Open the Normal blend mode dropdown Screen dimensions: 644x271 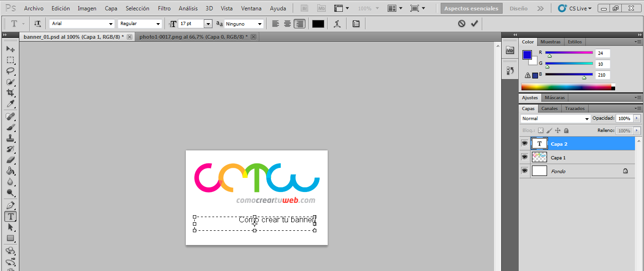click(587, 119)
